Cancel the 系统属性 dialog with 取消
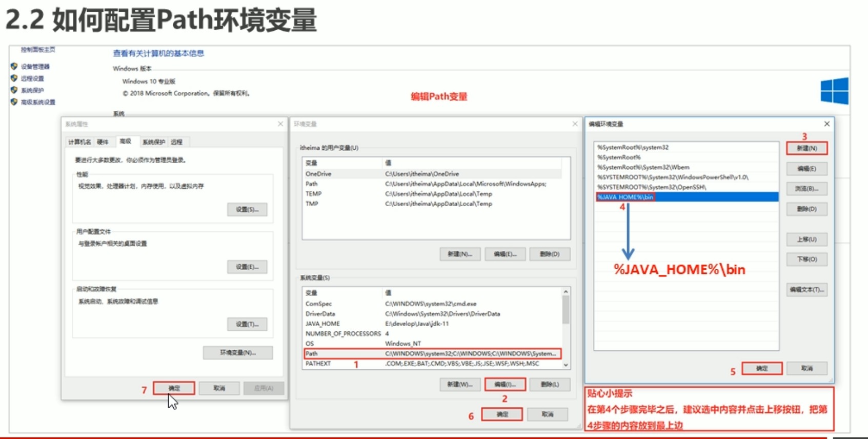The height and width of the screenshot is (439, 868). coord(219,388)
